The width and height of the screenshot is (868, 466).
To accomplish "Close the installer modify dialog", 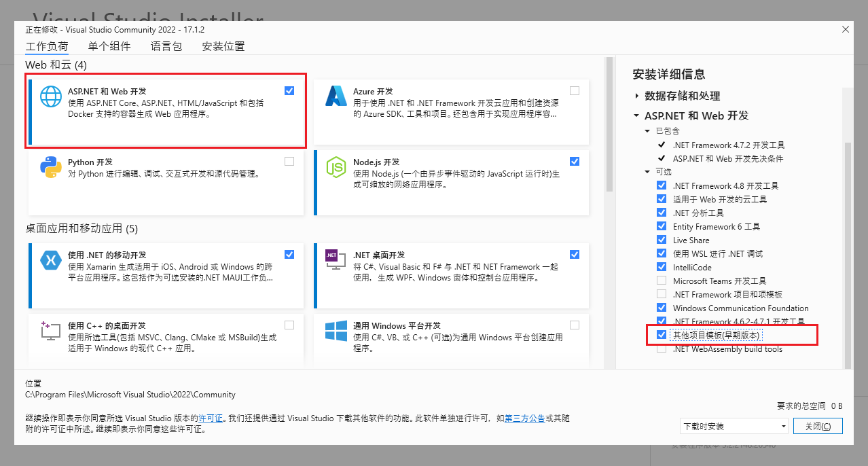I will 846,29.
